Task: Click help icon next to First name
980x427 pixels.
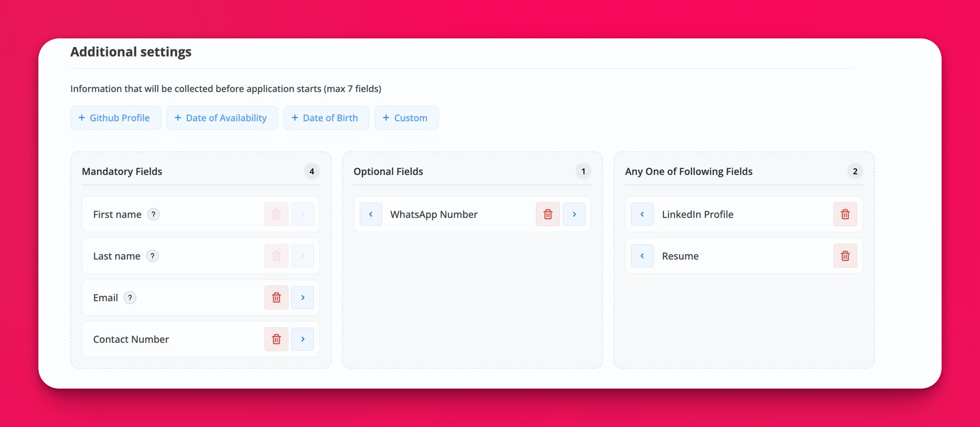Action: 153,215
